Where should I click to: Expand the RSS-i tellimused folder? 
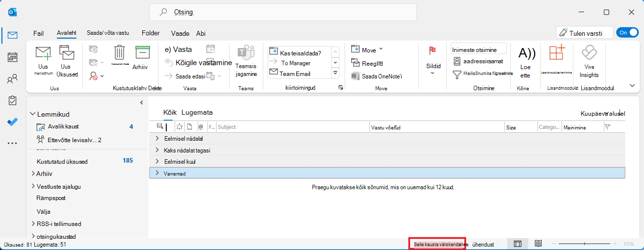pyautogui.click(x=33, y=224)
